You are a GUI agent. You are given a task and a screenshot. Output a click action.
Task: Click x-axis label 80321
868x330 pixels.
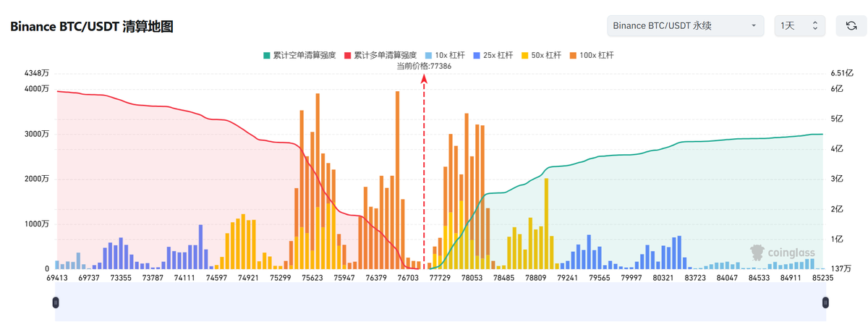(663, 278)
